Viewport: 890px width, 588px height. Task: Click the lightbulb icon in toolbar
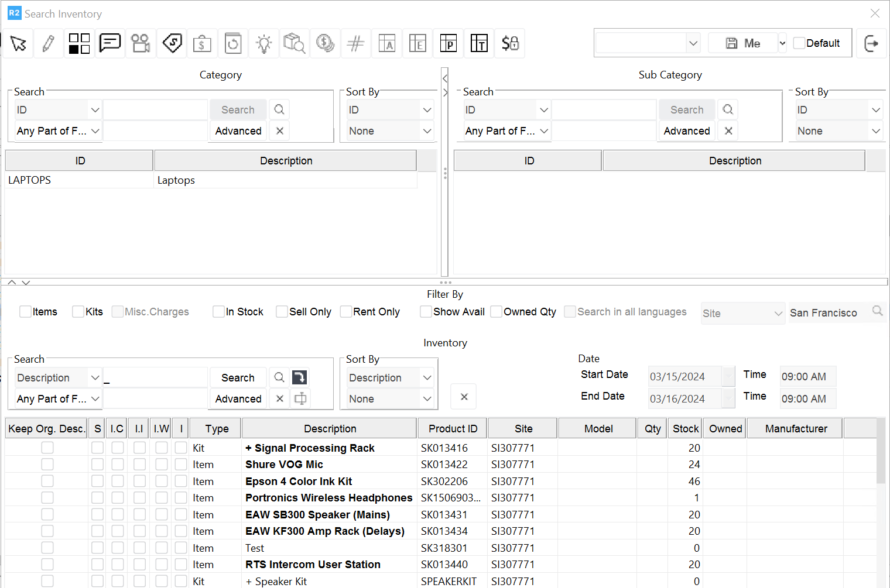tap(264, 43)
